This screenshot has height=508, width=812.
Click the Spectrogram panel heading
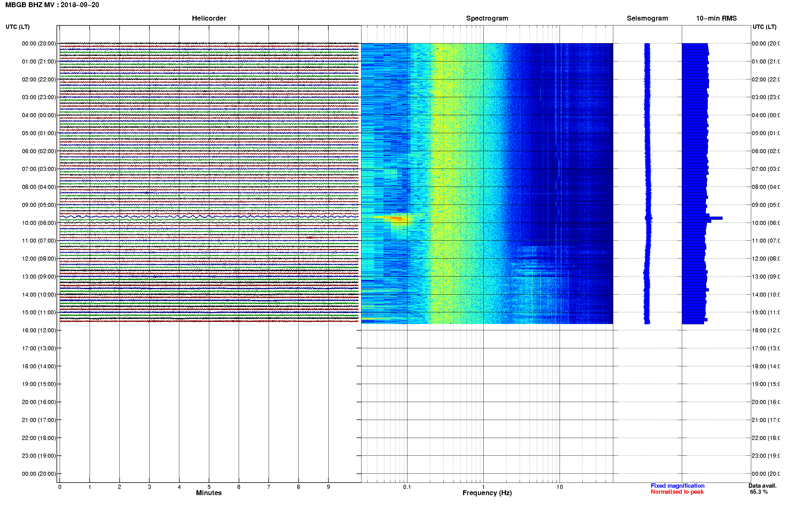tap(487, 19)
